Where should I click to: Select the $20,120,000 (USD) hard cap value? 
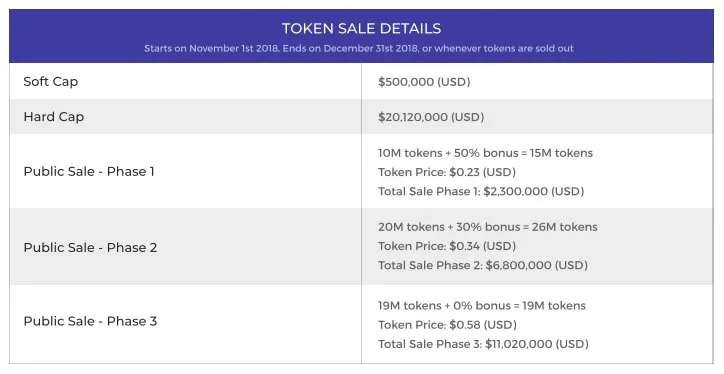[431, 117]
